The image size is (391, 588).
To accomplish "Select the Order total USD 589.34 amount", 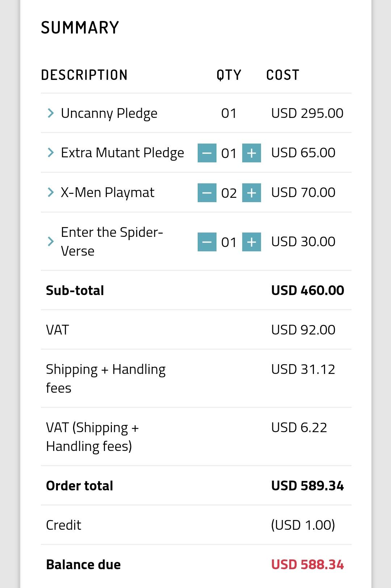I will point(307,486).
